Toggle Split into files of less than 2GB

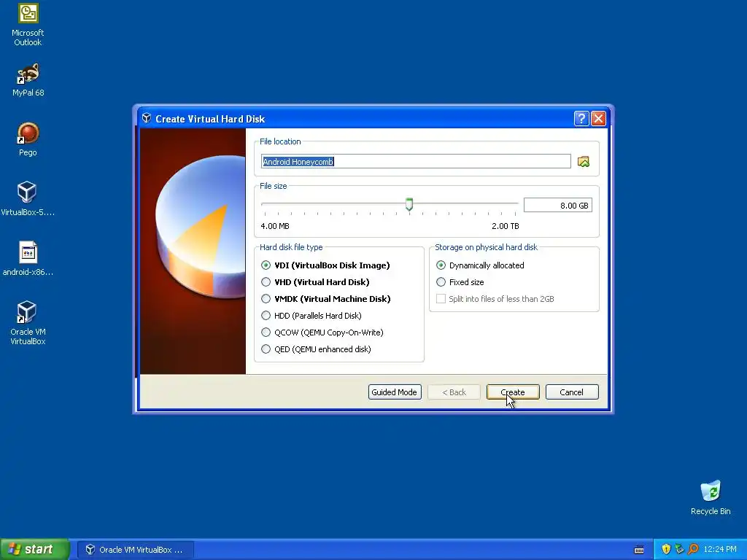(495, 298)
